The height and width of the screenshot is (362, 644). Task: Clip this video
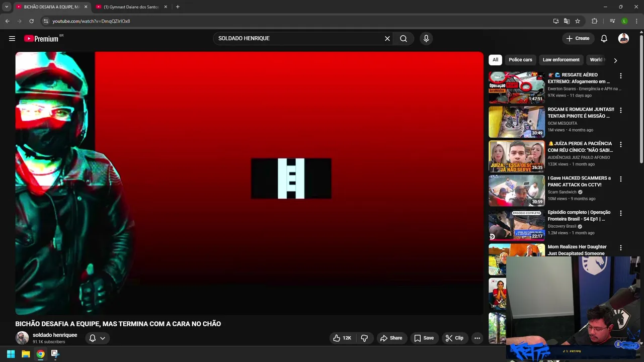tap(454, 338)
